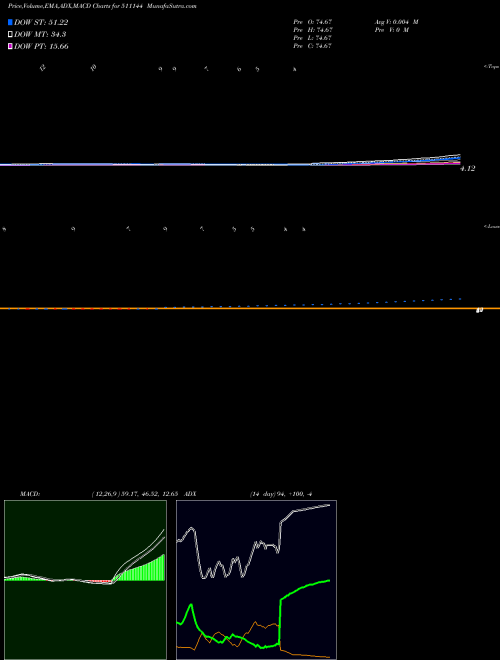Click the 'Pre V: 0 M' value

[x=392, y=30]
